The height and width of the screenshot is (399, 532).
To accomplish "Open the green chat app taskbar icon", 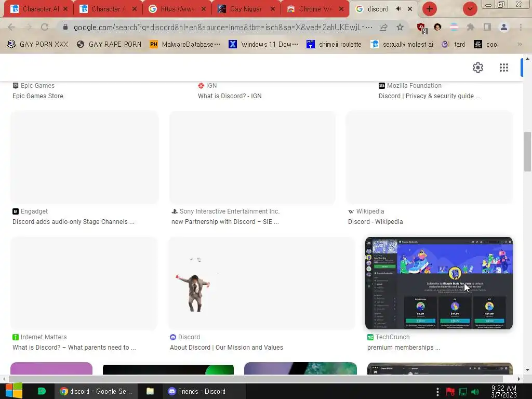I will 42,391.
